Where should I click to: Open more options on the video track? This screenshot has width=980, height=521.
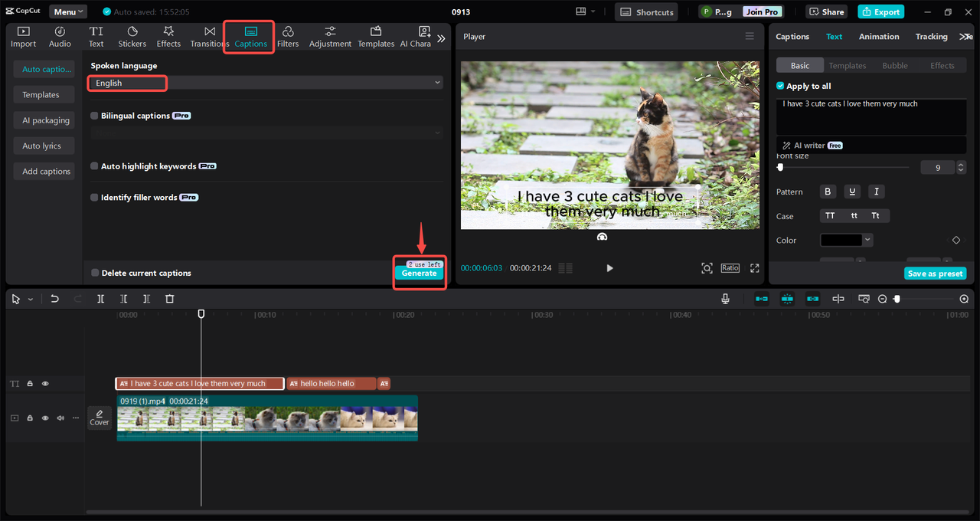[x=75, y=418]
